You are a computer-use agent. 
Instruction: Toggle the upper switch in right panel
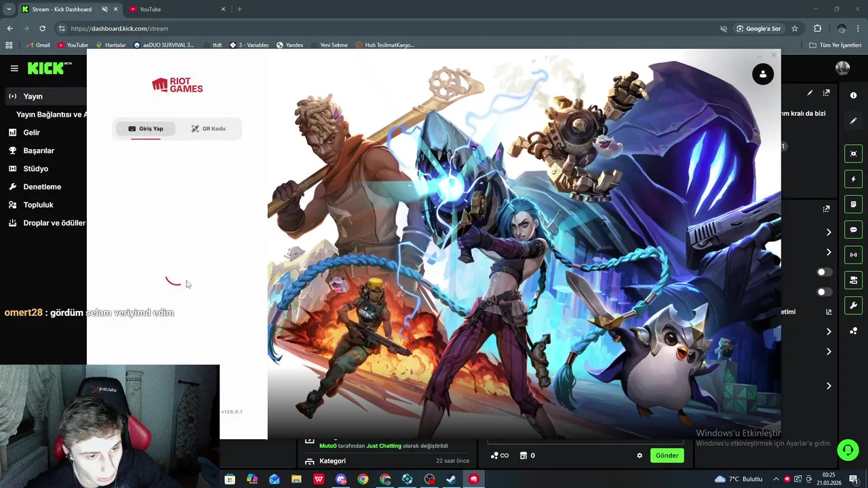tap(824, 272)
